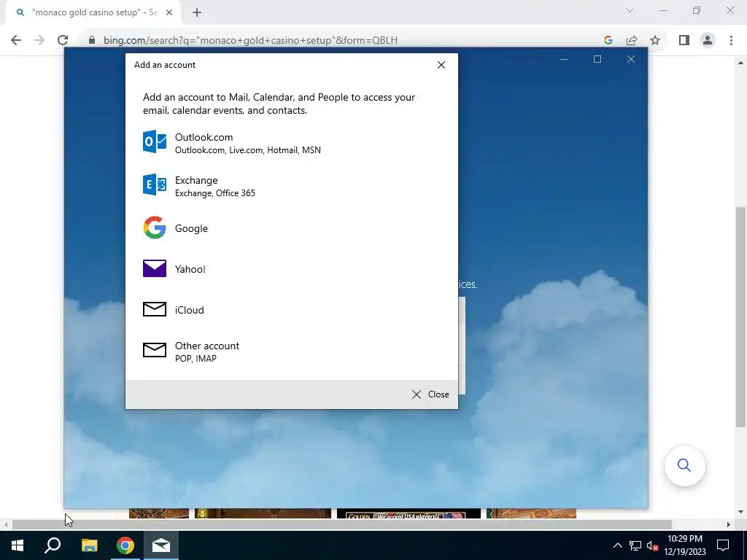This screenshot has width=747, height=560.
Task: Switch to Chrome in the taskbar
Action: coord(125,545)
